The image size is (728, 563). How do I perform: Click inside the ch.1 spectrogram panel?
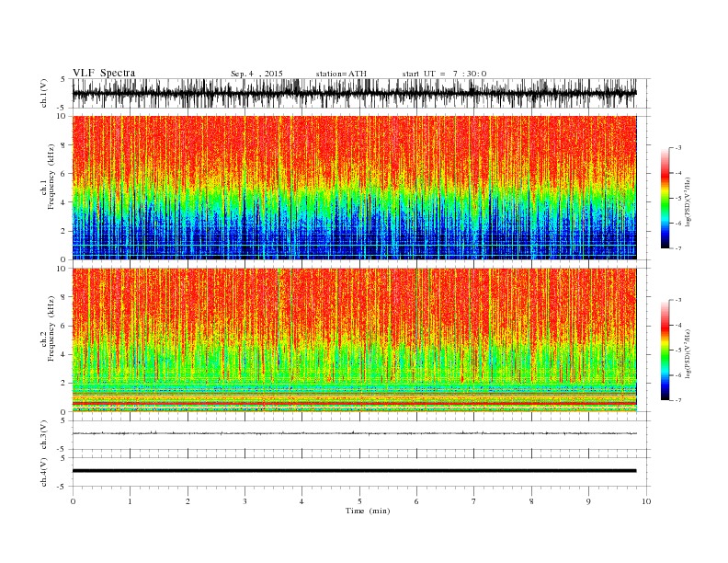(354, 188)
